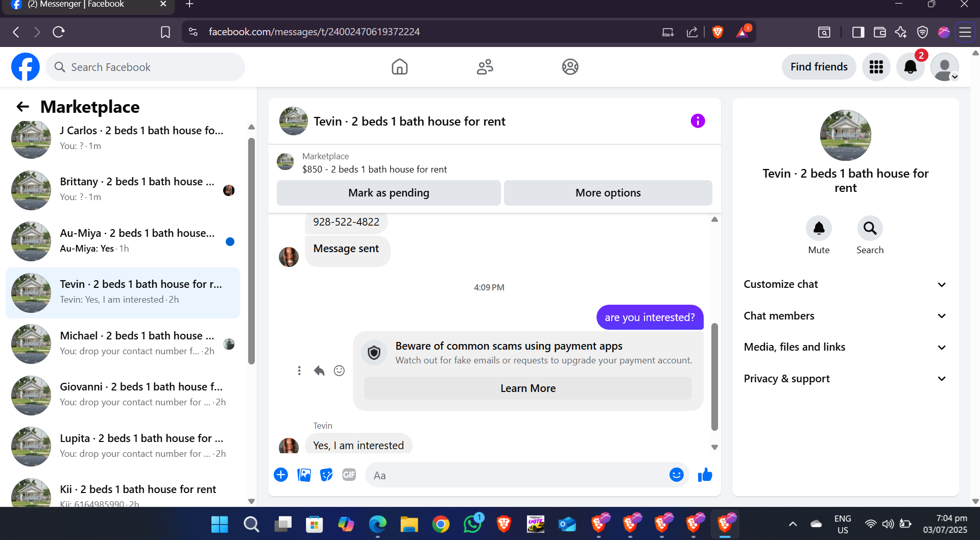Open J Carlos conversation
Image resolution: width=980 pixels, height=540 pixels.
123,138
